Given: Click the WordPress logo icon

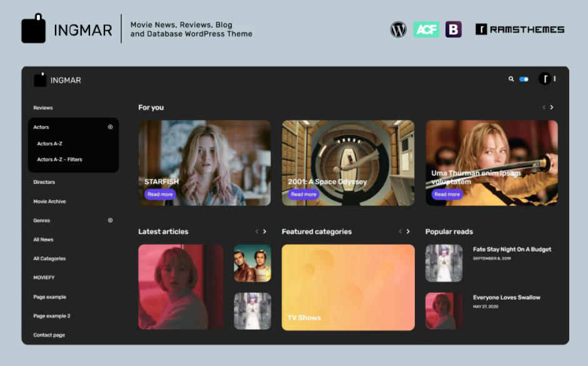Looking at the screenshot, I should 398,29.
